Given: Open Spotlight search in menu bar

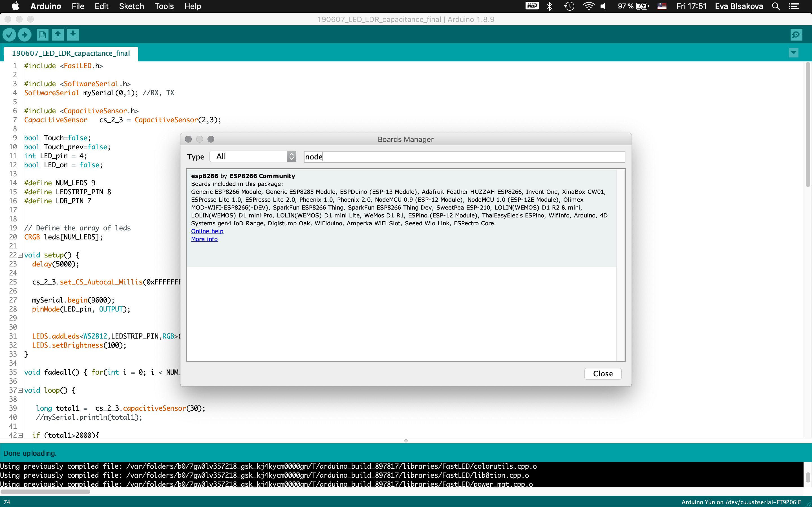Looking at the screenshot, I should (776, 6).
